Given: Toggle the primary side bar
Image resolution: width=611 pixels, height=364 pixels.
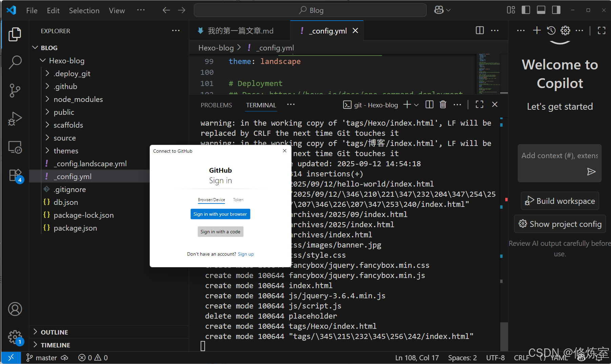Looking at the screenshot, I should 526,10.
